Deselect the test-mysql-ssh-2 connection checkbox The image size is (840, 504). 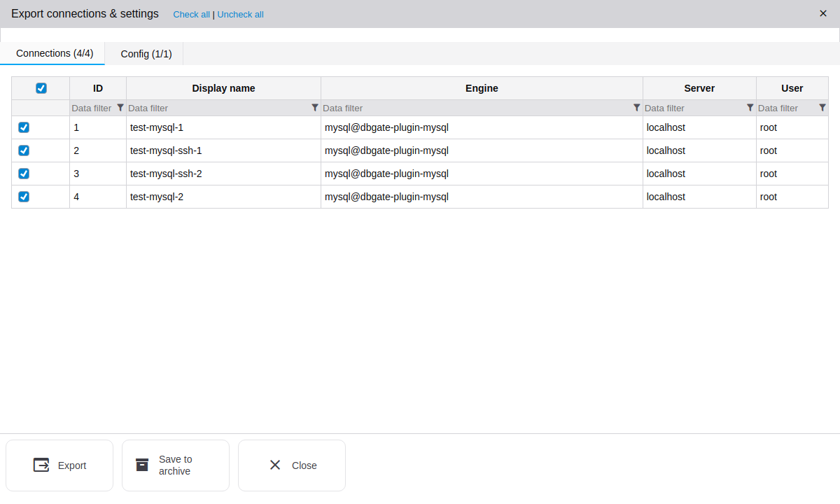point(24,174)
